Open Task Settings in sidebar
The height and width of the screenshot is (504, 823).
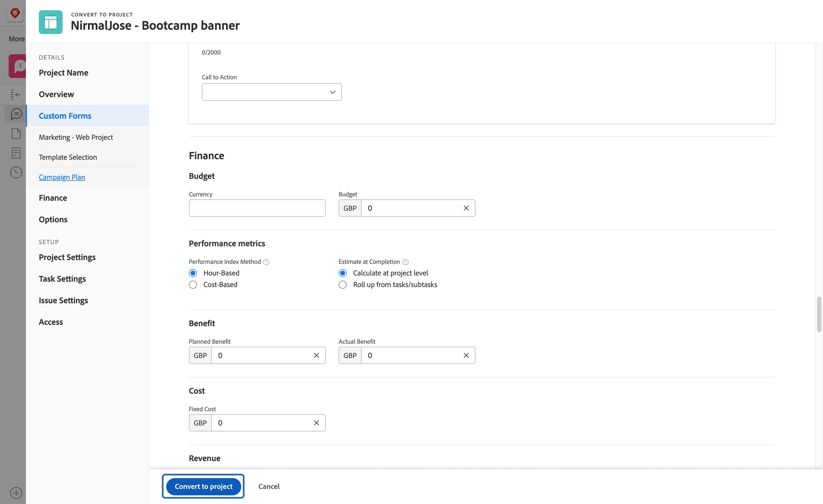(x=62, y=279)
